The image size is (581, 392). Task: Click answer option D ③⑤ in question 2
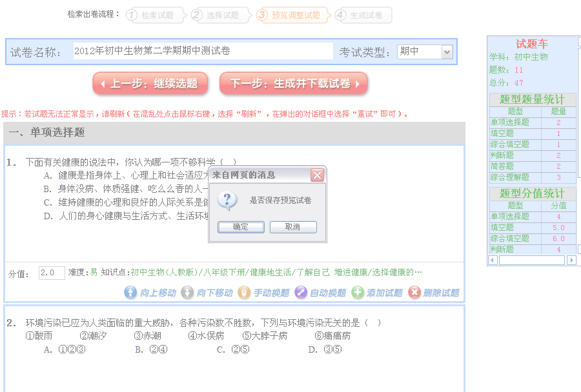(x=325, y=349)
